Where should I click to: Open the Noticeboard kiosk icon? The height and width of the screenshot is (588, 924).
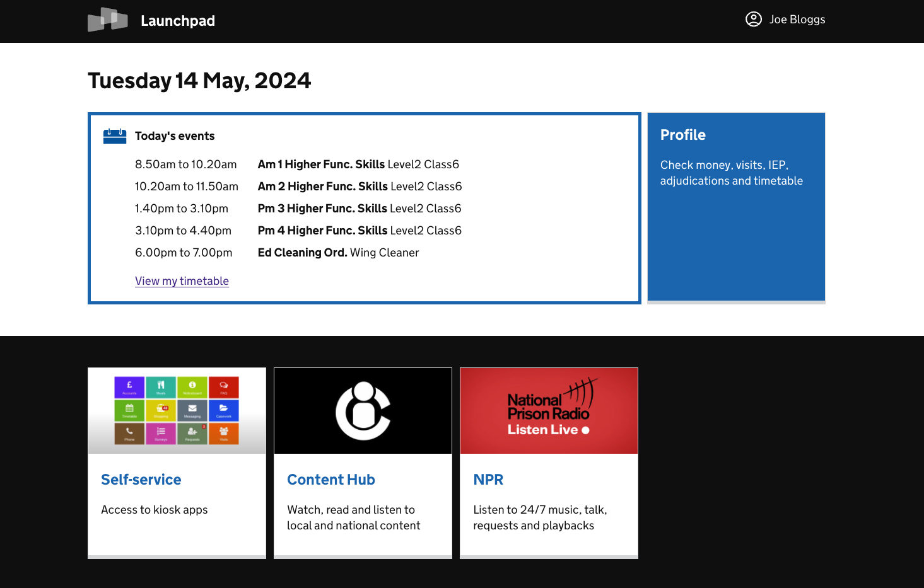coord(192,388)
